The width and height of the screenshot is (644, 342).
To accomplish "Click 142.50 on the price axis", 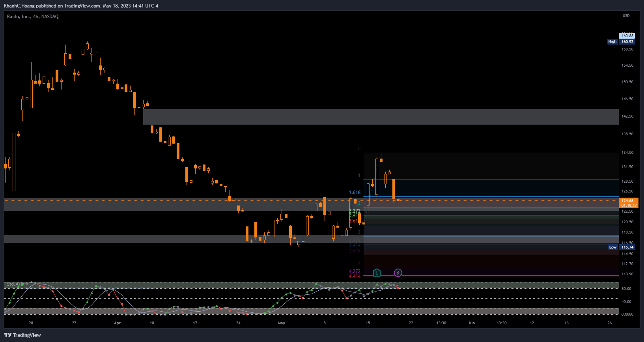I will pos(627,116).
